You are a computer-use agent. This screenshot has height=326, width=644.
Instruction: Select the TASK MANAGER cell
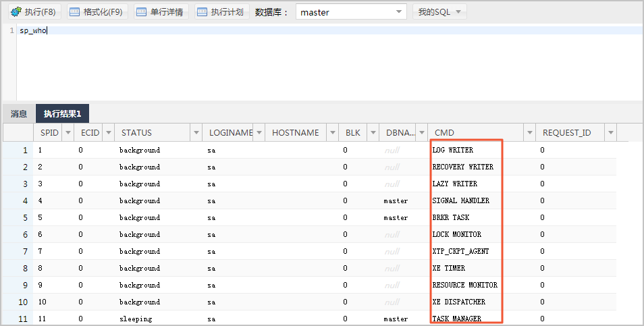[457, 318]
